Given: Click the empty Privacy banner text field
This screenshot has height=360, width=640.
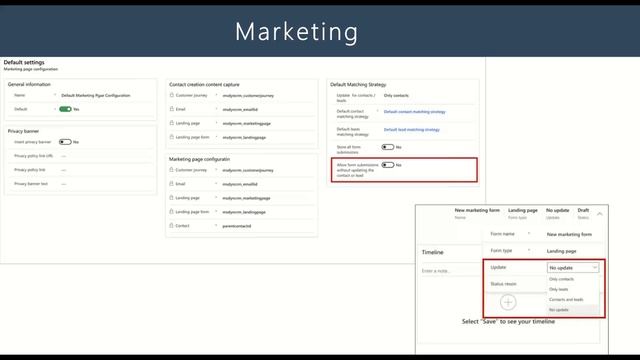Looking at the screenshot, I should tap(64, 184).
